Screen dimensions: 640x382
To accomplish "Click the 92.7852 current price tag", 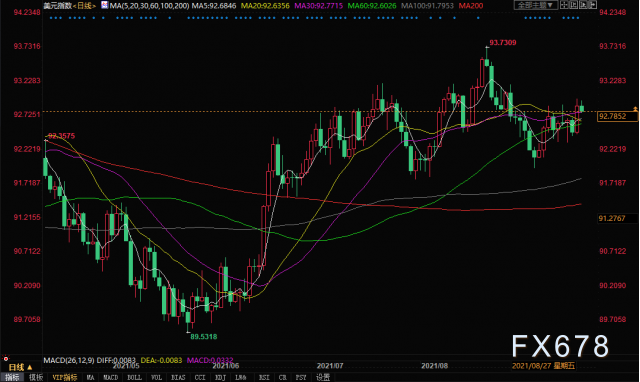I will [616, 116].
